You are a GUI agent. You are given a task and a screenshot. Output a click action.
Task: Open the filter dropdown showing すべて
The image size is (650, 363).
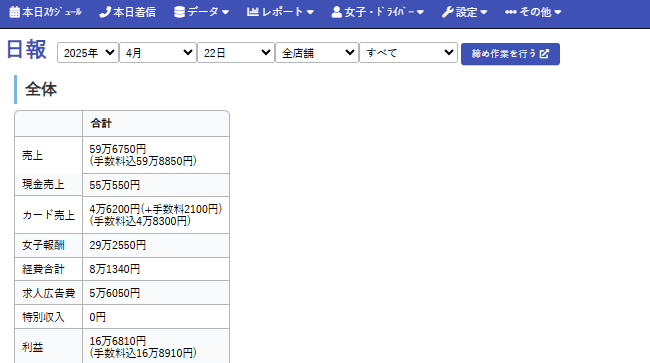pyautogui.click(x=408, y=53)
